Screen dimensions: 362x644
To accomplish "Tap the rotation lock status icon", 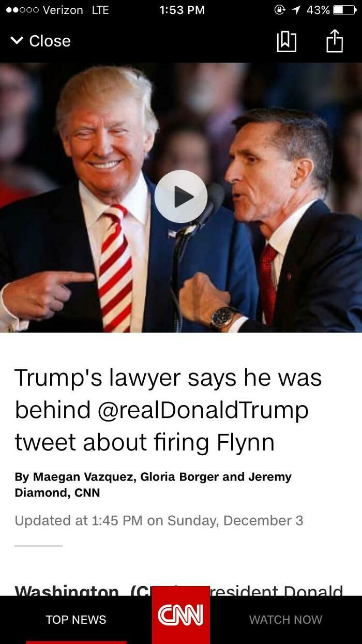I will pos(280,10).
